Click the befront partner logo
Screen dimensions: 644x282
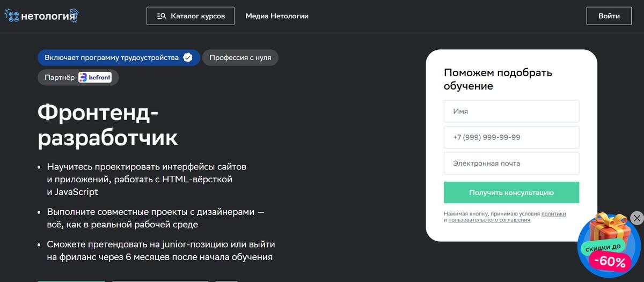tap(95, 77)
